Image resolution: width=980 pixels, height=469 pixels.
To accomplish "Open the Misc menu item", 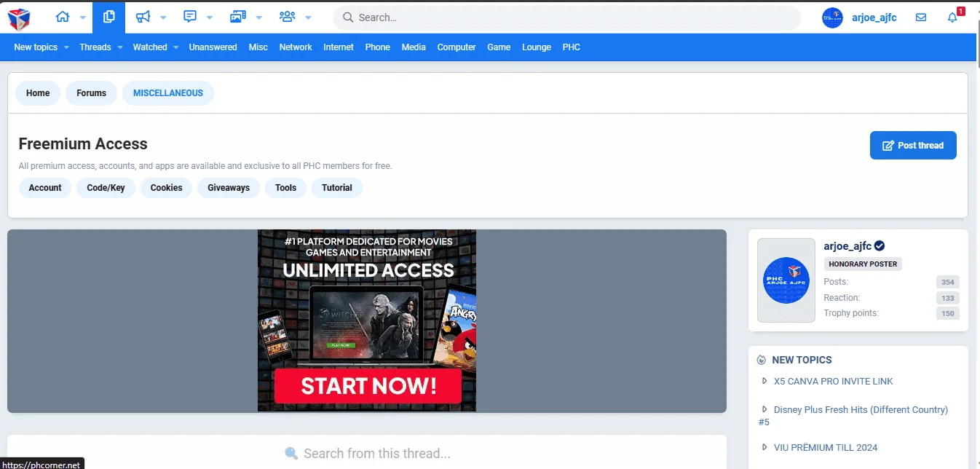I will (258, 47).
